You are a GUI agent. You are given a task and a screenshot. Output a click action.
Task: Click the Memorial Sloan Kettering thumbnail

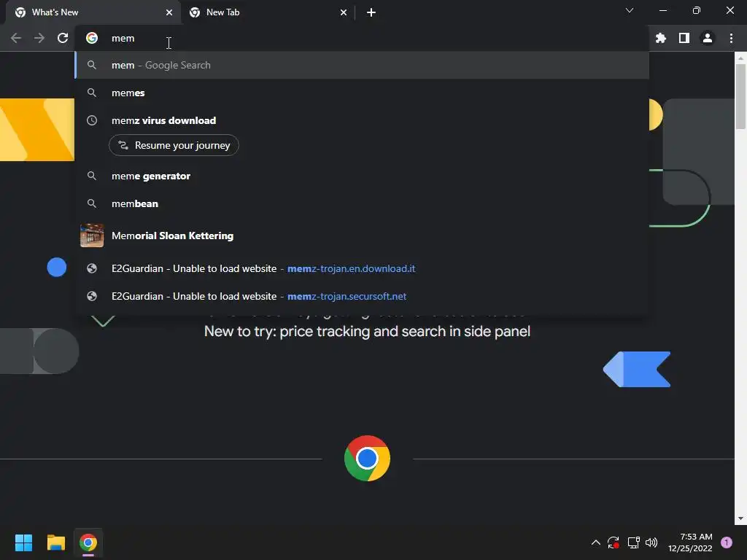(x=92, y=236)
